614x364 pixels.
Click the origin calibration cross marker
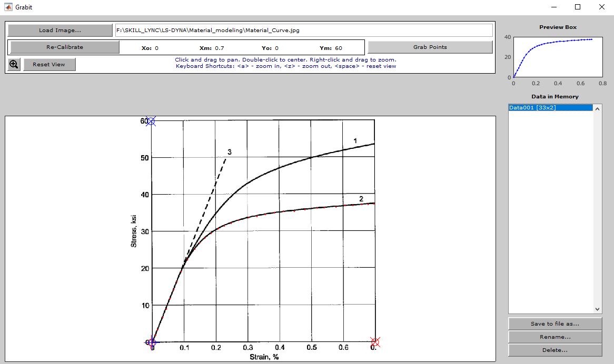pyautogui.click(x=152, y=342)
